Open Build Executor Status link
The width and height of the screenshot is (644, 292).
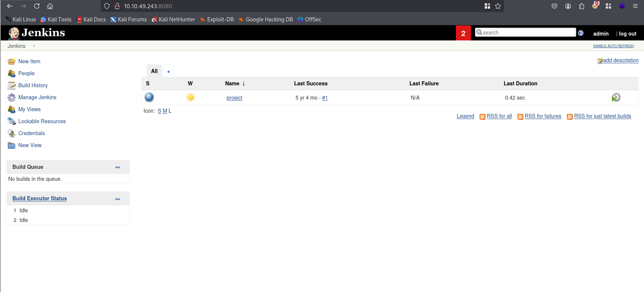pyautogui.click(x=39, y=198)
